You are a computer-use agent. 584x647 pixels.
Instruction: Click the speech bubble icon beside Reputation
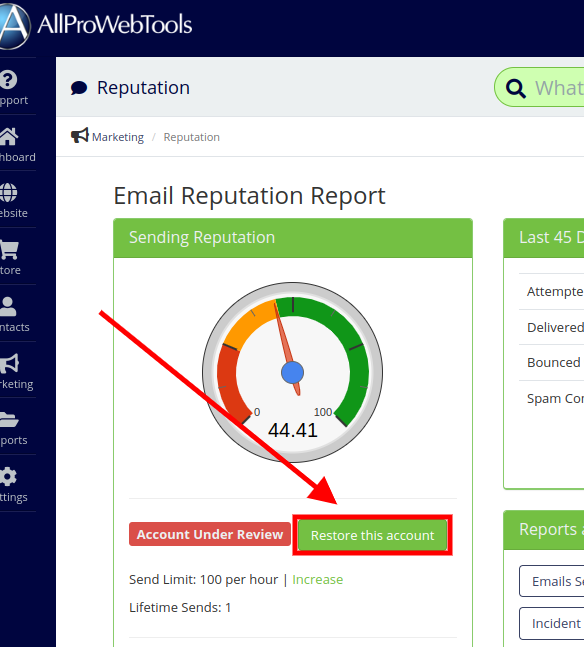tap(79, 88)
